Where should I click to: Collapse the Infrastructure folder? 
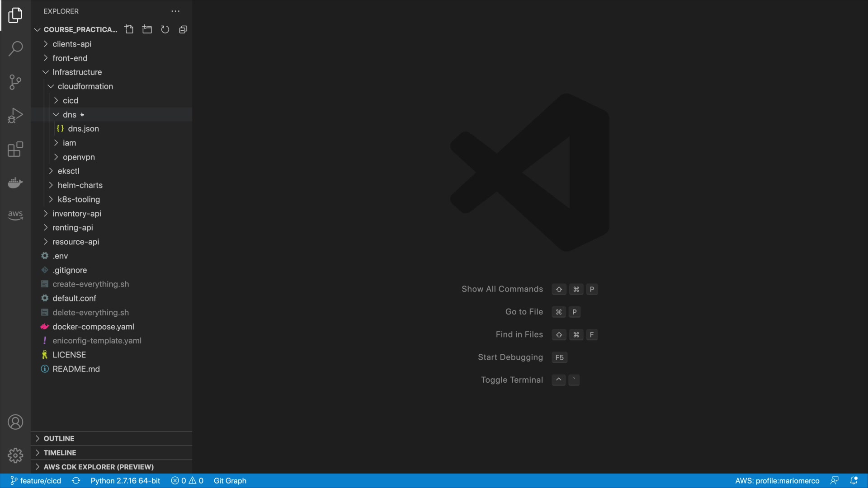77,72
